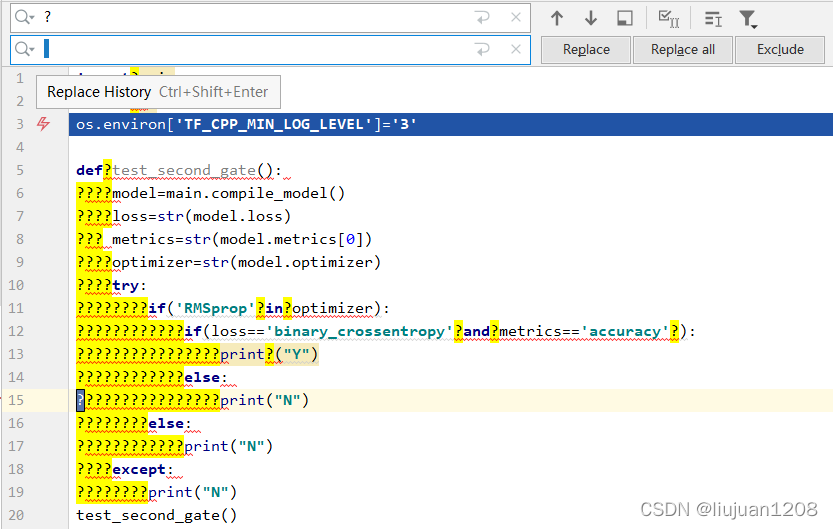Click the else keyword on line 16
This screenshot has height=529, width=833.
[x=166, y=424]
